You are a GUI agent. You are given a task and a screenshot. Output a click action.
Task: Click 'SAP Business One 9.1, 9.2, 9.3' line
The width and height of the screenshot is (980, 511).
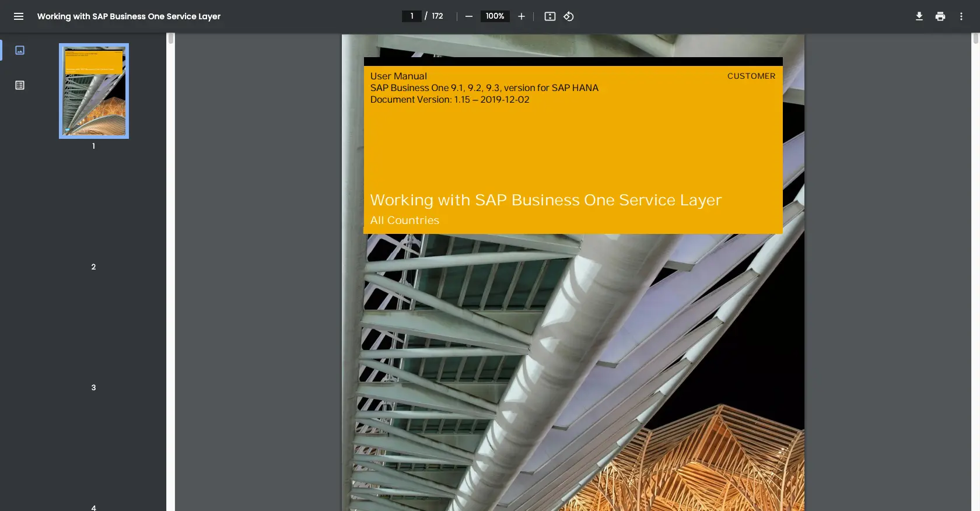[x=484, y=87]
